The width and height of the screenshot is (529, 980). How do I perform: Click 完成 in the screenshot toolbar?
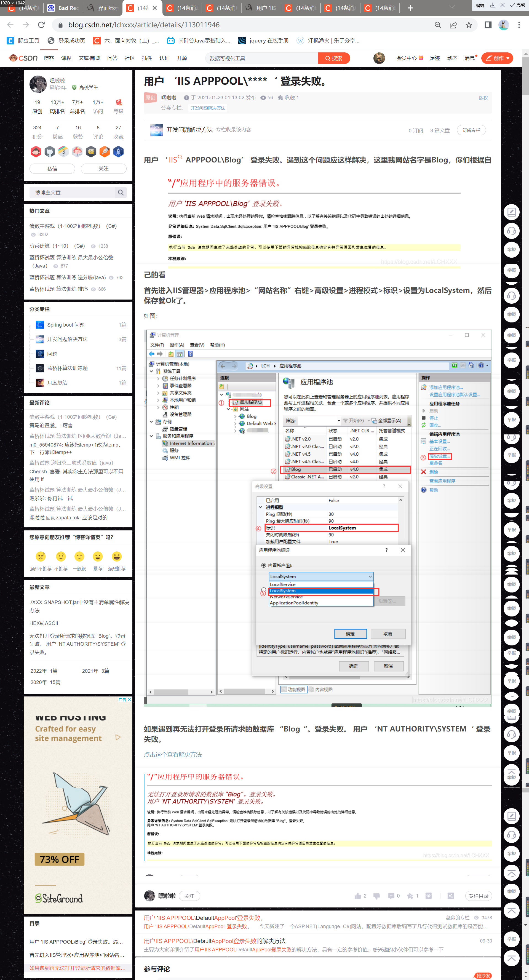coord(517,5)
